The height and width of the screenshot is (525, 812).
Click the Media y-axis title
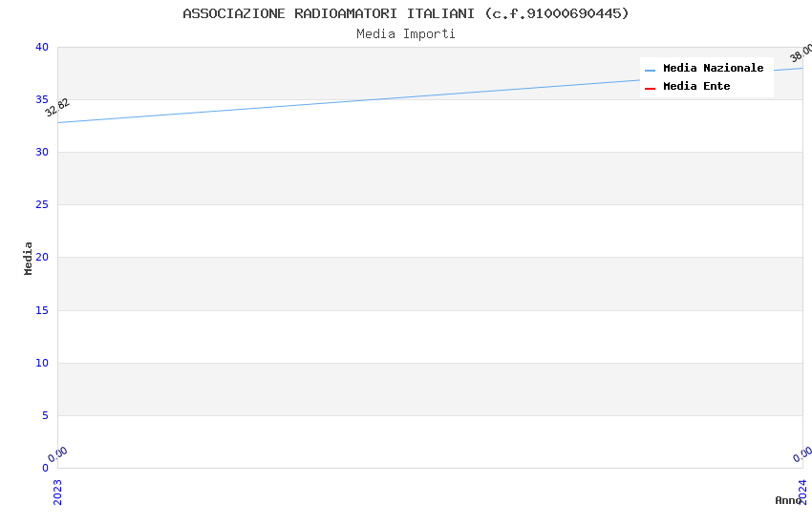pos(28,258)
